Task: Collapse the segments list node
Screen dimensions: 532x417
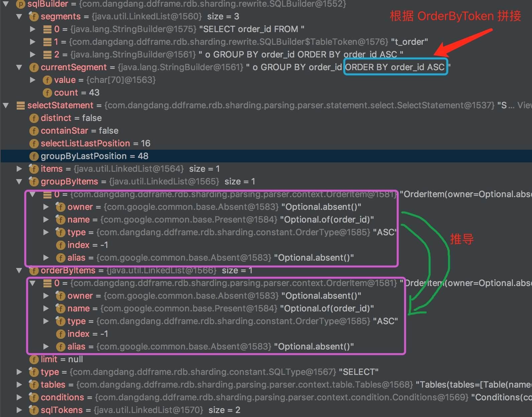Action: pos(19,16)
